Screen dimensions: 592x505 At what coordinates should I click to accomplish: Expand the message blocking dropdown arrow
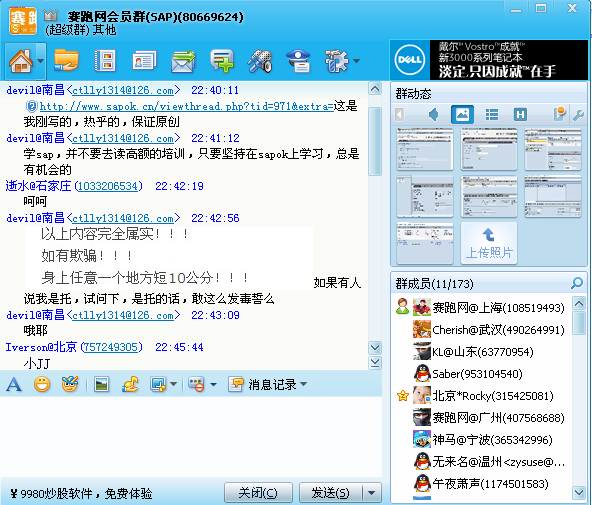pyautogui.click(x=213, y=385)
